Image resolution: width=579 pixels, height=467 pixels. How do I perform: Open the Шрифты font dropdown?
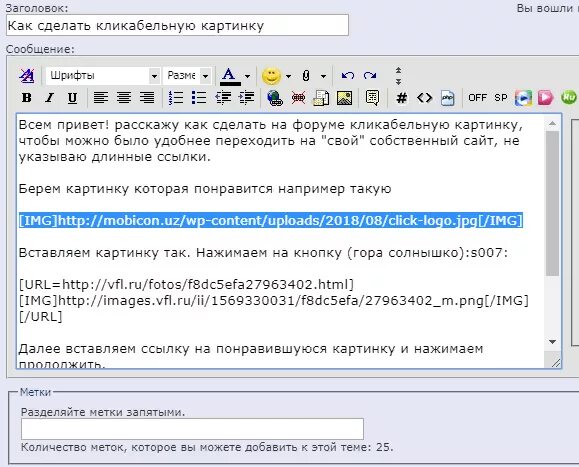(x=103, y=76)
